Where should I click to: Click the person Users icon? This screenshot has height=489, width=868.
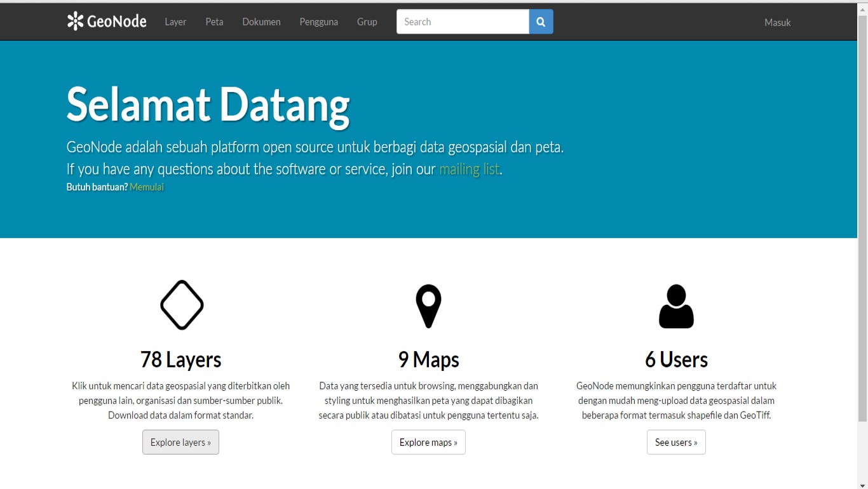point(676,307)
